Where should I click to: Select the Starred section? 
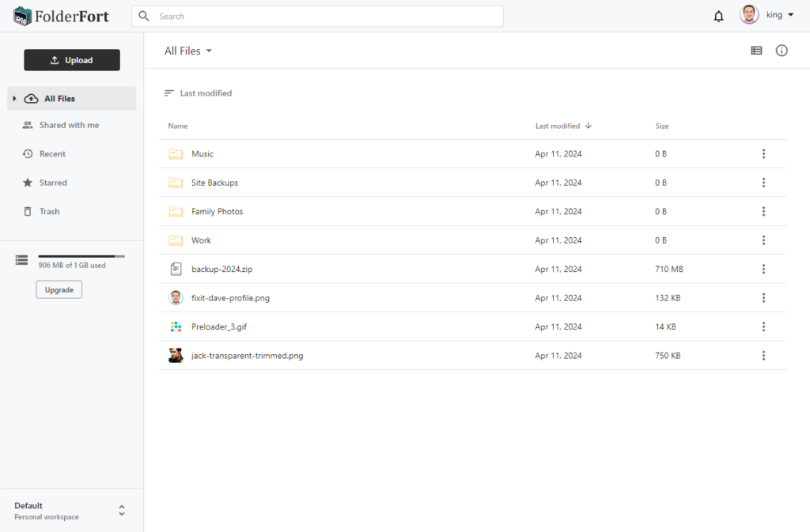point(54,183)
